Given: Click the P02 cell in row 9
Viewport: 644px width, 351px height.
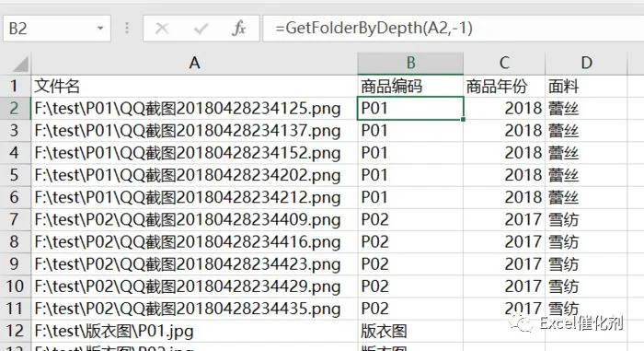Looking at the screenshot, I should click(x=410, y=263).
